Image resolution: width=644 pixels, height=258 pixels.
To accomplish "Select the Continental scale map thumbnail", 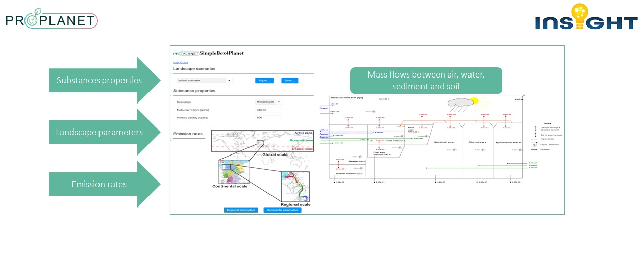I will click(x=233, y=171).
